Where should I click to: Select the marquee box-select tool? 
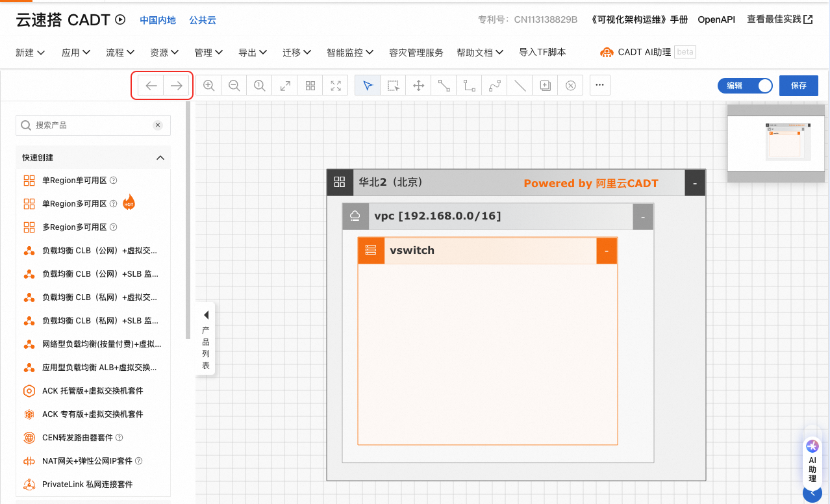point(393,86)
